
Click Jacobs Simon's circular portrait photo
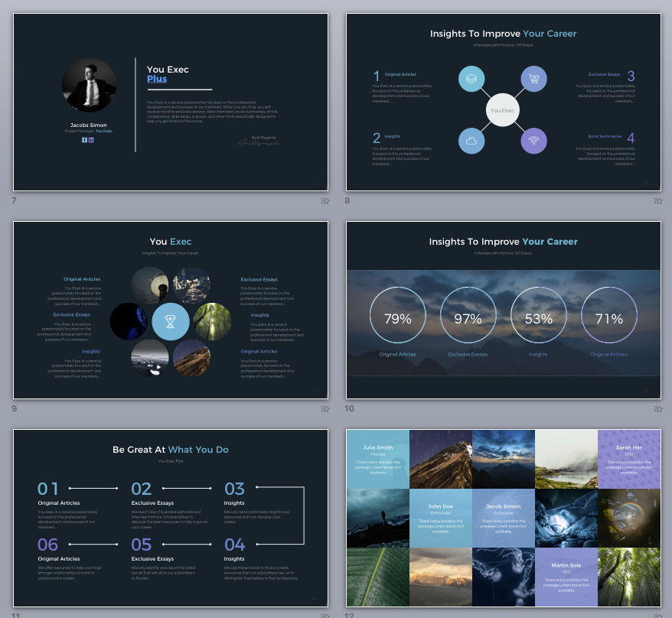[x=89, y=85]
